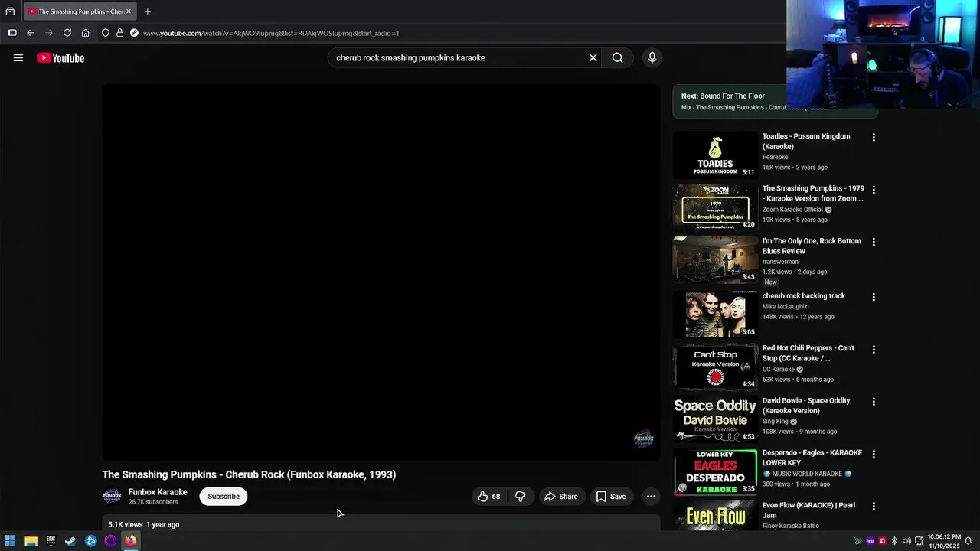
Task: Click Funbox watermark in video corner
Action: tap(644, 439)
